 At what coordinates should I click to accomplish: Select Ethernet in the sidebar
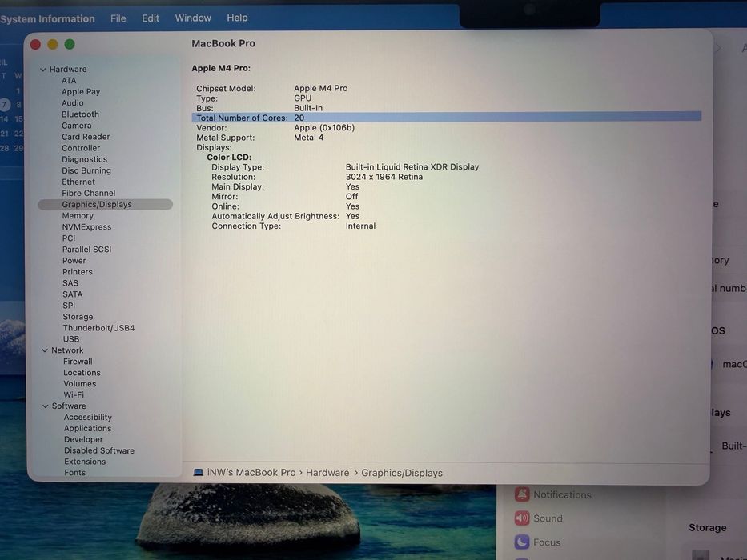78,182
